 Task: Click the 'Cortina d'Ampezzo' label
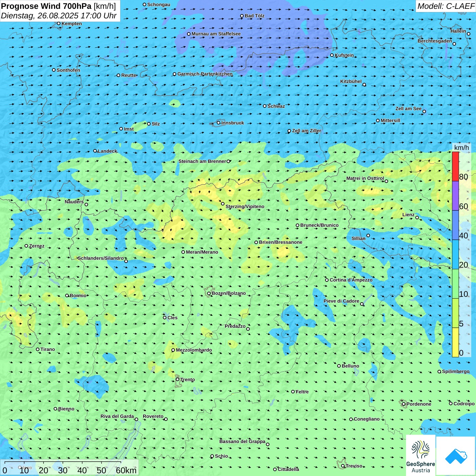coord(351,280)
